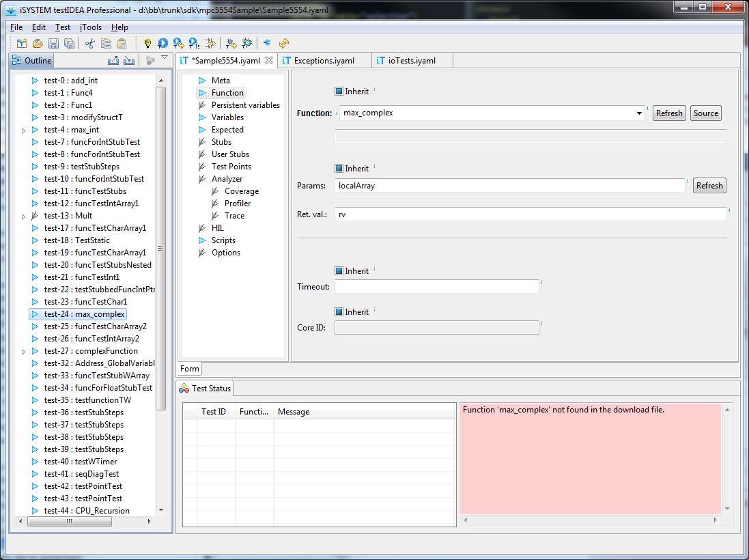Open the File menu
The height and width of the screenshot is (560, 749).
click(16, 27)
